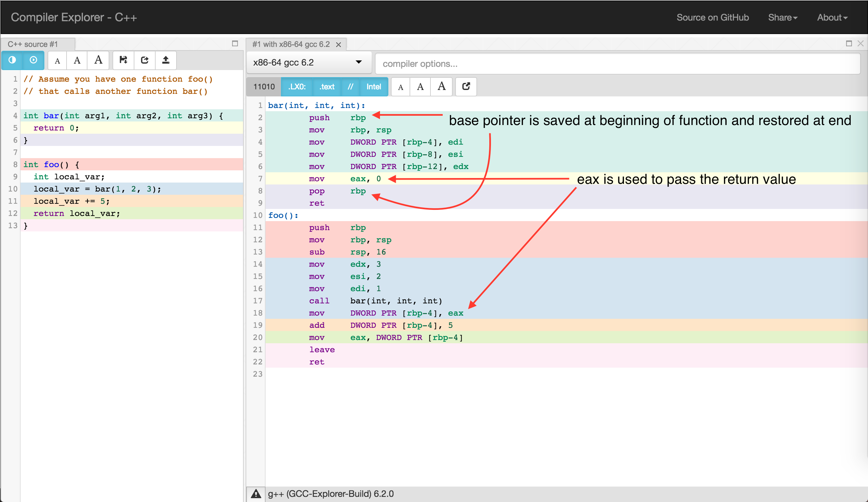Open assembly output in new window
Image resolution: width=868 pixels, height=502 pixels.
click(466, 87)
